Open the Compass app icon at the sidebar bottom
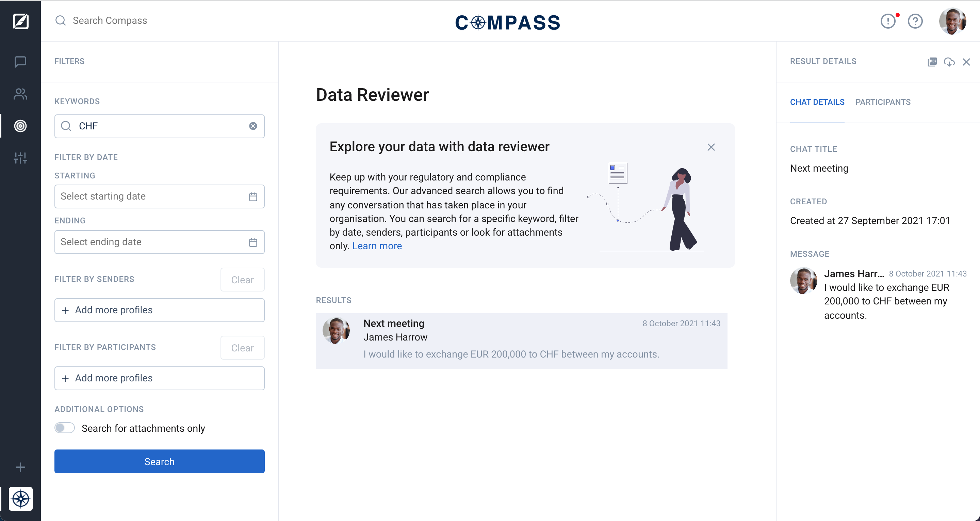 pyautogui.click(x=20, y=499)
